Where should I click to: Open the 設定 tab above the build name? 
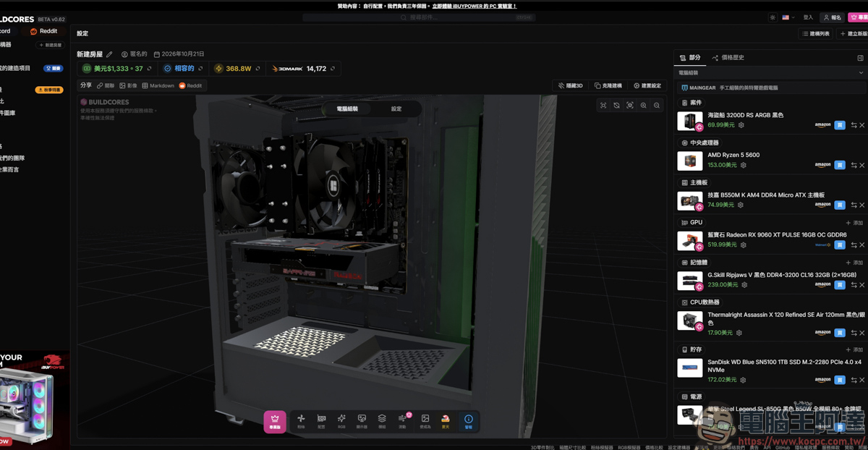click(x=82, y=33)
